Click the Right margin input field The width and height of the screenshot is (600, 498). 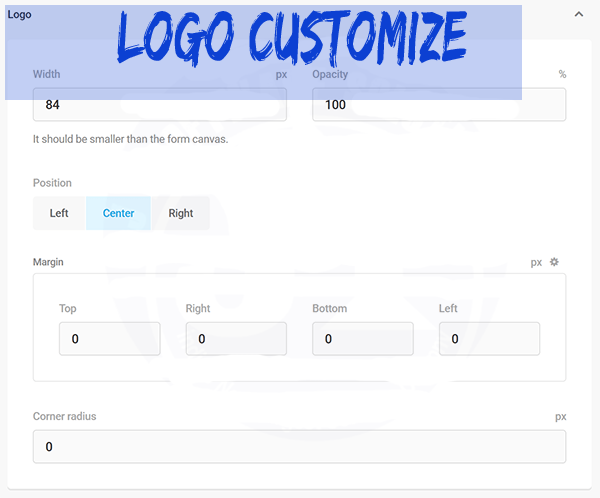point(236,339)
